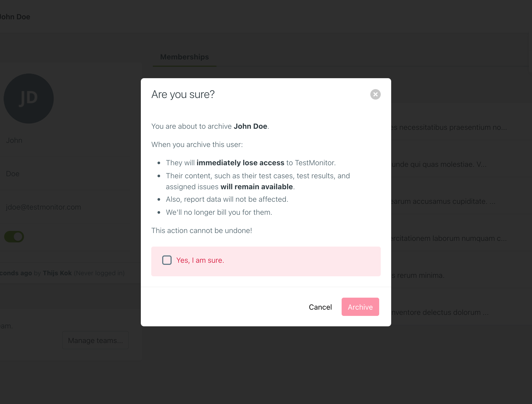Click the John Doe page heading
The width and height of the screenshot is (532, 404).
[x=15, y=17]
